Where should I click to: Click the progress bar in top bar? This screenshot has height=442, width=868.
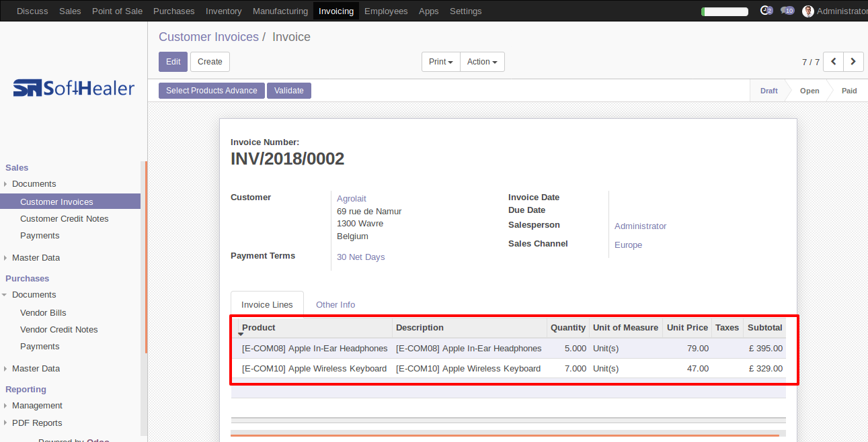click(x=725, y=11)
